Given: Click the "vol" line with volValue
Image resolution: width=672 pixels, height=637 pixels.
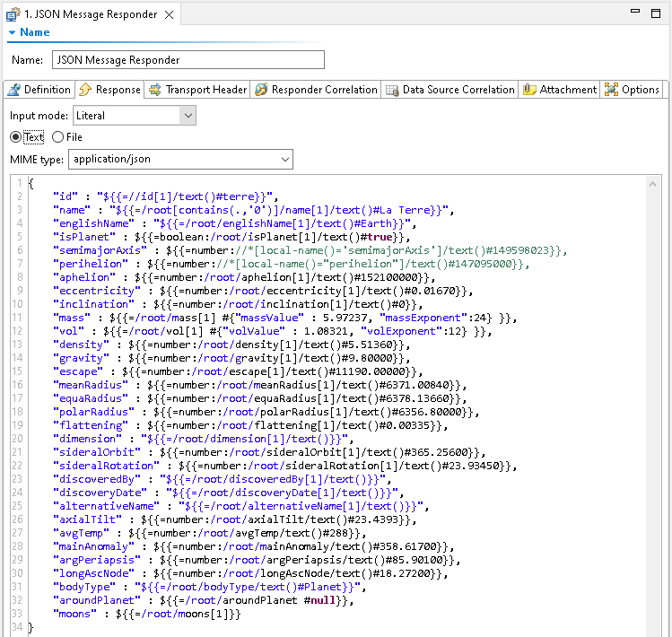Looking at the screenshot, I should pyautogui.click(x=272, y=331).
